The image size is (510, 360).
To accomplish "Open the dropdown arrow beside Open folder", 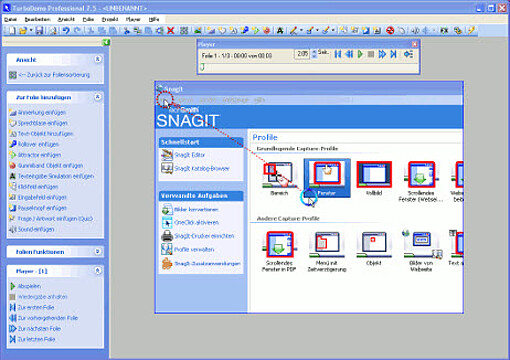I will [30, 31].
